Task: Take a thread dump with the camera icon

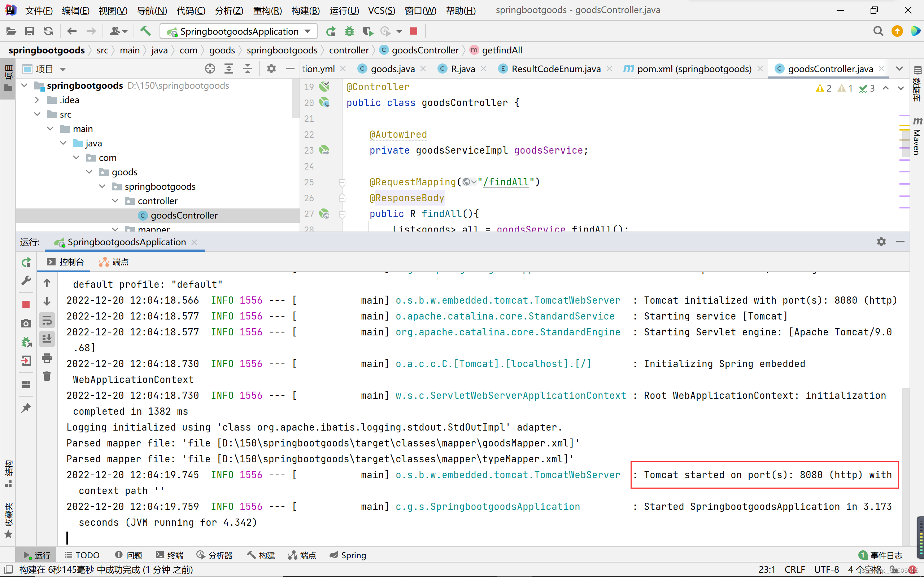Action: [26, 323]
